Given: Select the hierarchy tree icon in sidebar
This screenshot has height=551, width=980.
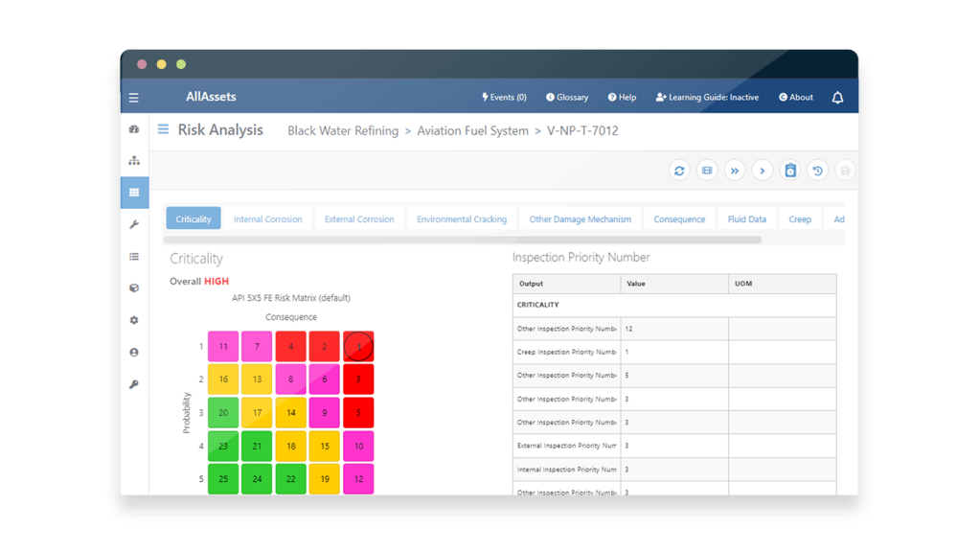Looking at the screenshot, I should (134, 161).
